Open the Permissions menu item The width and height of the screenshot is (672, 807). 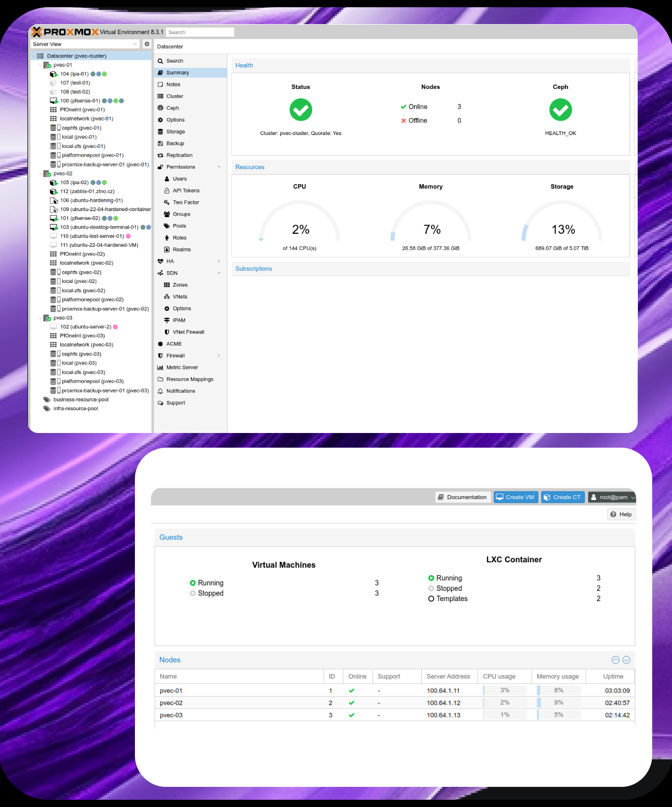190,167
